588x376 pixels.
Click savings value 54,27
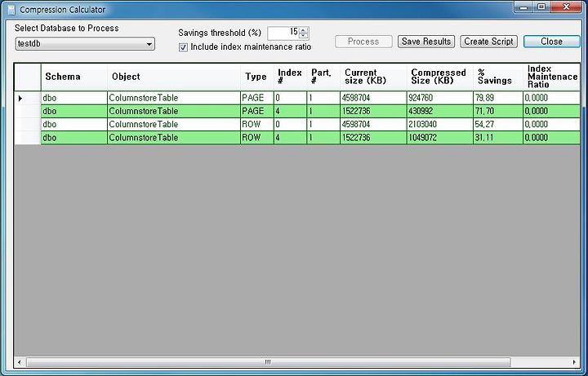point(498,124)
